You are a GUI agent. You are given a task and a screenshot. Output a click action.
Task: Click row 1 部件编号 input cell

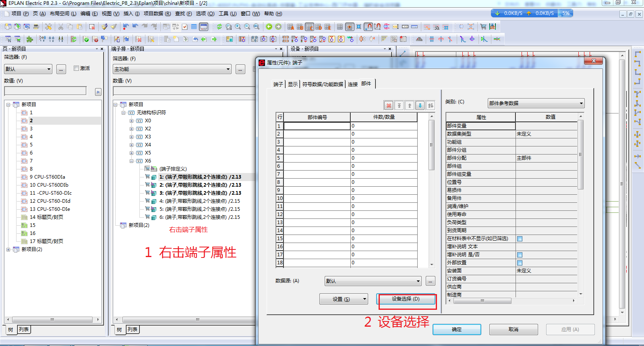(x=317, y=126)
